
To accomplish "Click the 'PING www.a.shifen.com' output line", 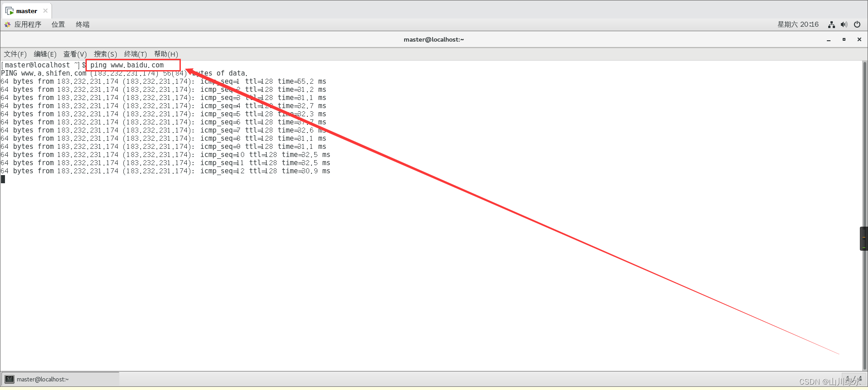I will tap(124, 73).
